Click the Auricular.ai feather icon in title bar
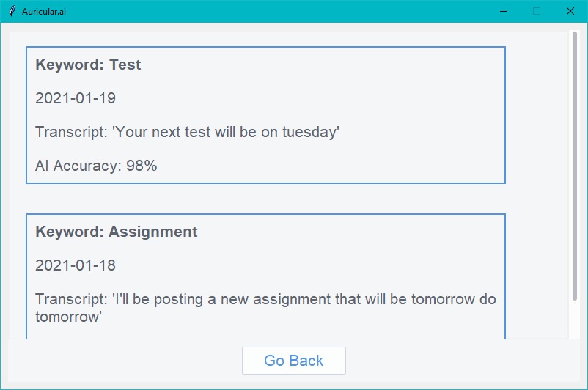 point(12,11)
